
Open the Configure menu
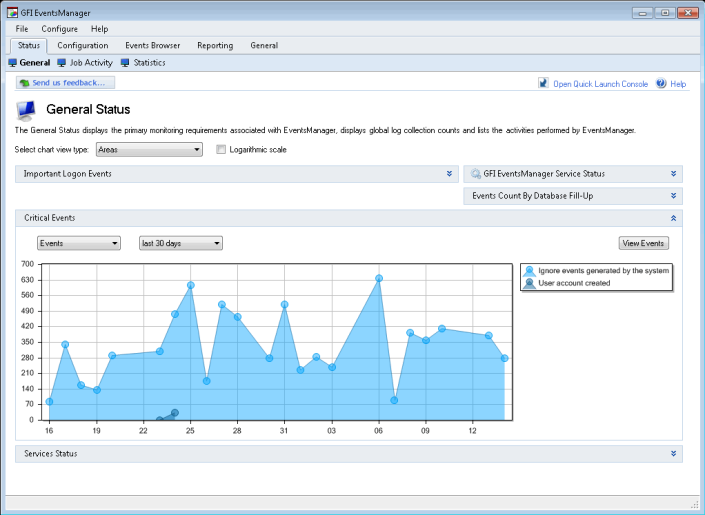[59, 29]
